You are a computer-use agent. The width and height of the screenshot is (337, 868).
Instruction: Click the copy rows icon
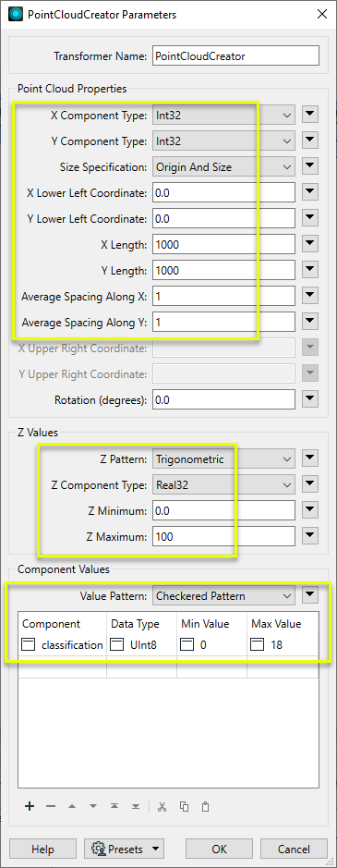click(x=184, y=806)
